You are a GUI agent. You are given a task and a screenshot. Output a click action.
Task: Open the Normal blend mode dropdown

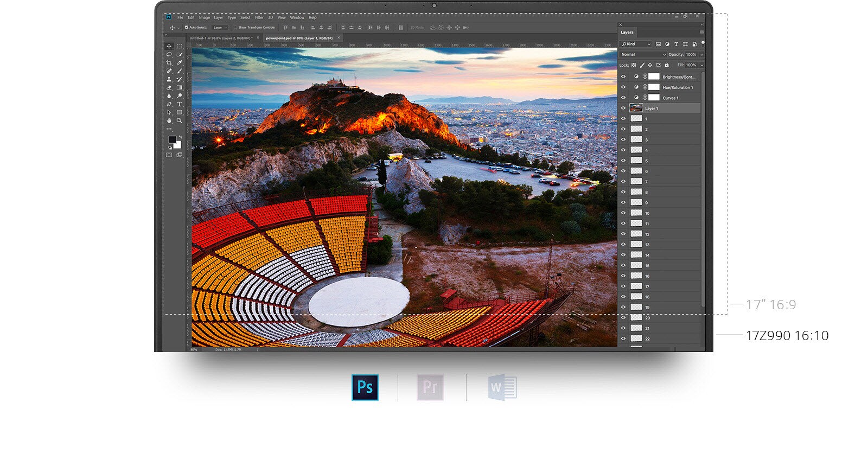(643, 54)
